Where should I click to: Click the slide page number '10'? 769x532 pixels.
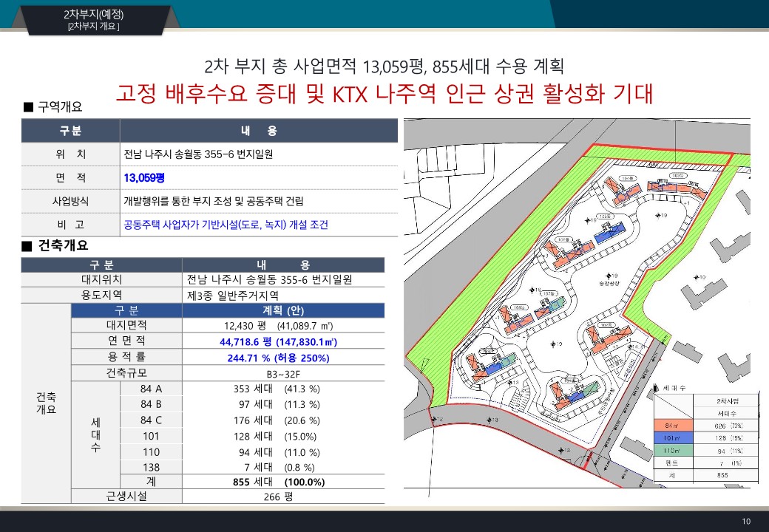tap(746, 521)
